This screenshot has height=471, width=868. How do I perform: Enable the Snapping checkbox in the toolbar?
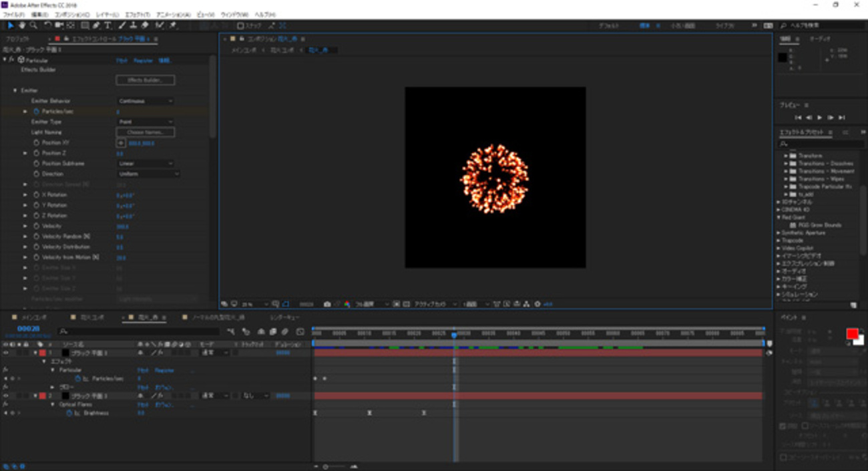[240, 25]
